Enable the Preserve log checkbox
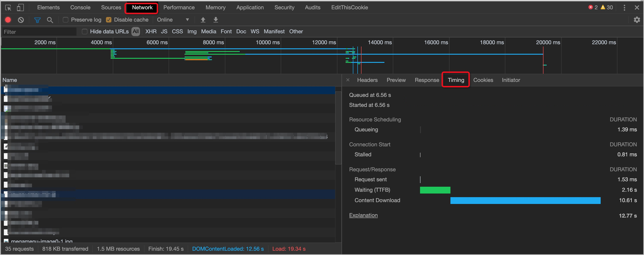644x255 pixels. [x=66, y=20]
